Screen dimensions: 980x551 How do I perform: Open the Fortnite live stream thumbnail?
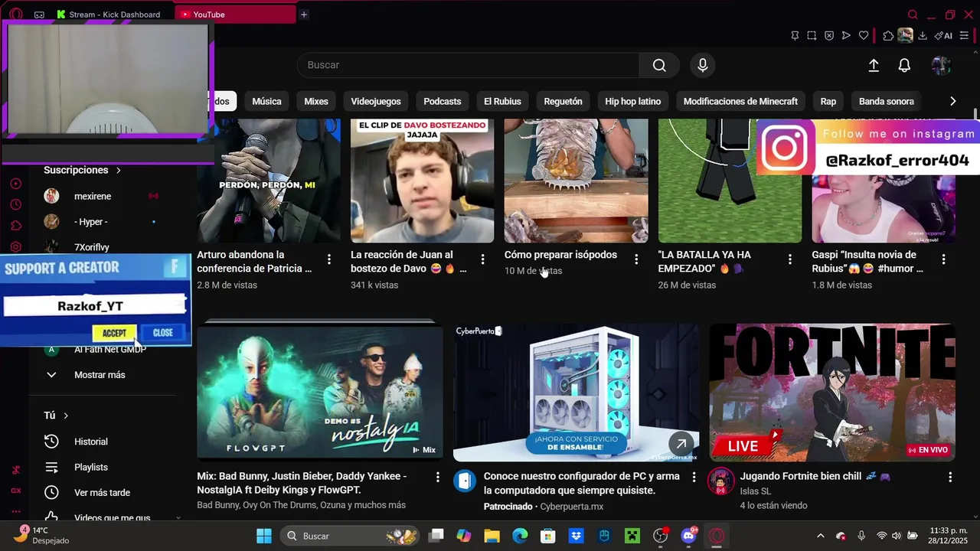[832, 392]
